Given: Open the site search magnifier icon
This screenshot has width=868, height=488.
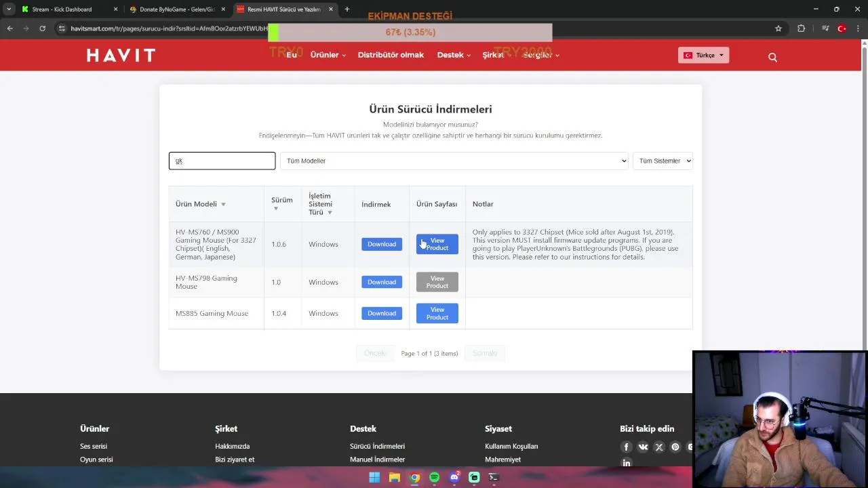Looking at the screenshot, I should pyautogui.click(x=772, y=57).
